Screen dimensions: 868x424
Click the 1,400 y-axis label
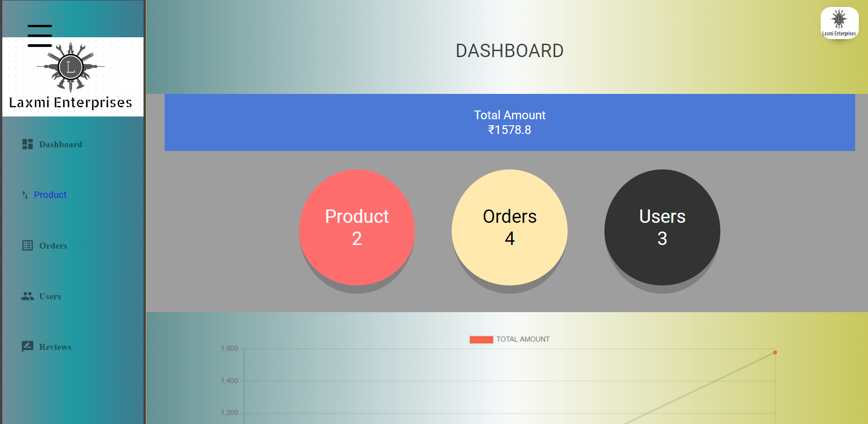coord(230,381)
